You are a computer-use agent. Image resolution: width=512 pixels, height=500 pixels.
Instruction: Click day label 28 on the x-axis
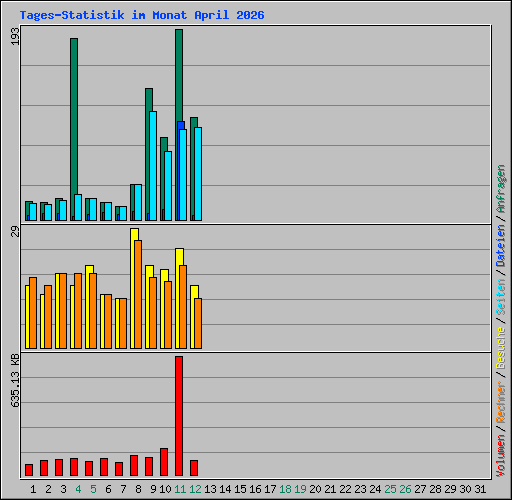435,489
